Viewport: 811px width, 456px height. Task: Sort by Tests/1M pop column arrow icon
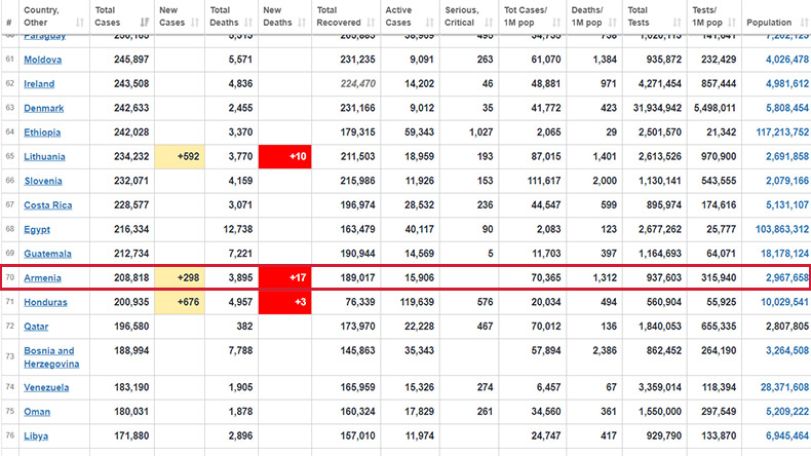[x=732, y=22]
